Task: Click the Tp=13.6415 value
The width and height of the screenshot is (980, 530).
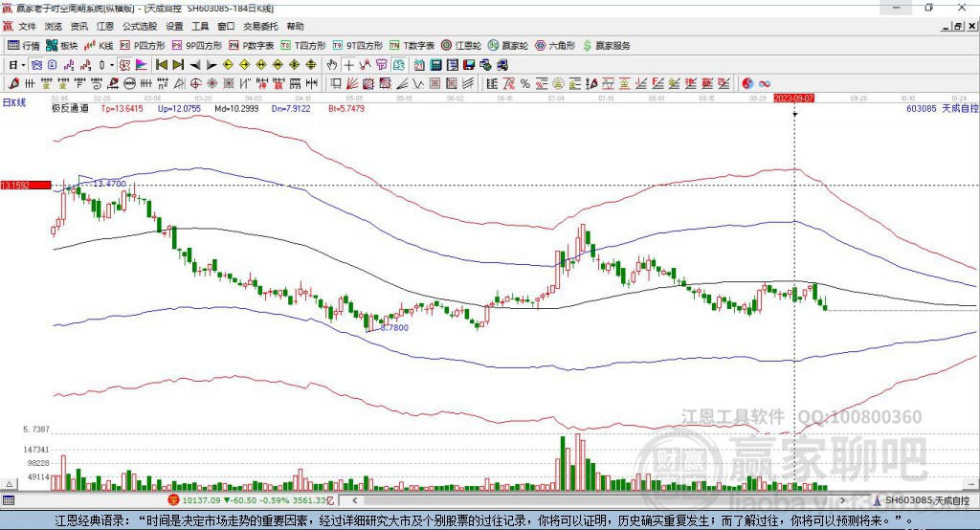Action: (x=122, y=108)
